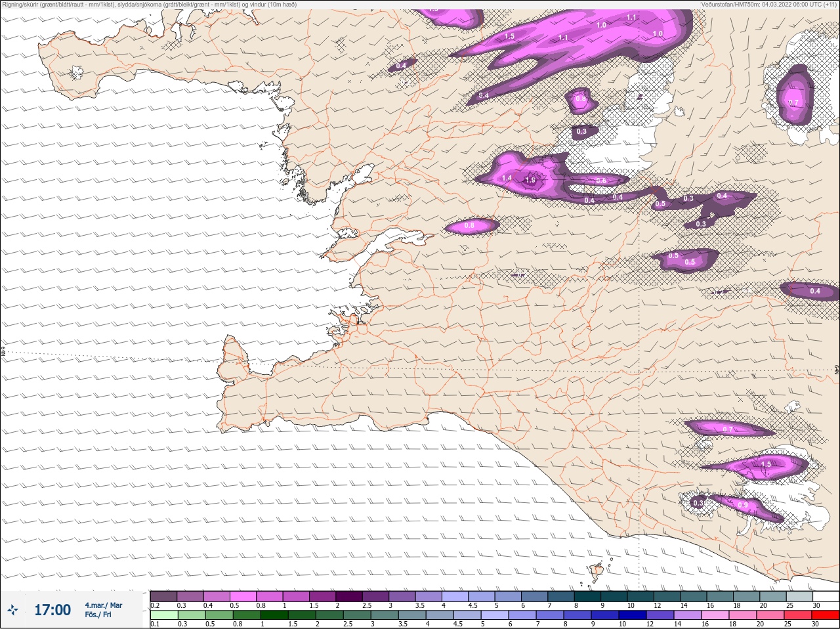Click the snow legend swatch starting at 8
The image size is (840, 629).
pos(587,596)
